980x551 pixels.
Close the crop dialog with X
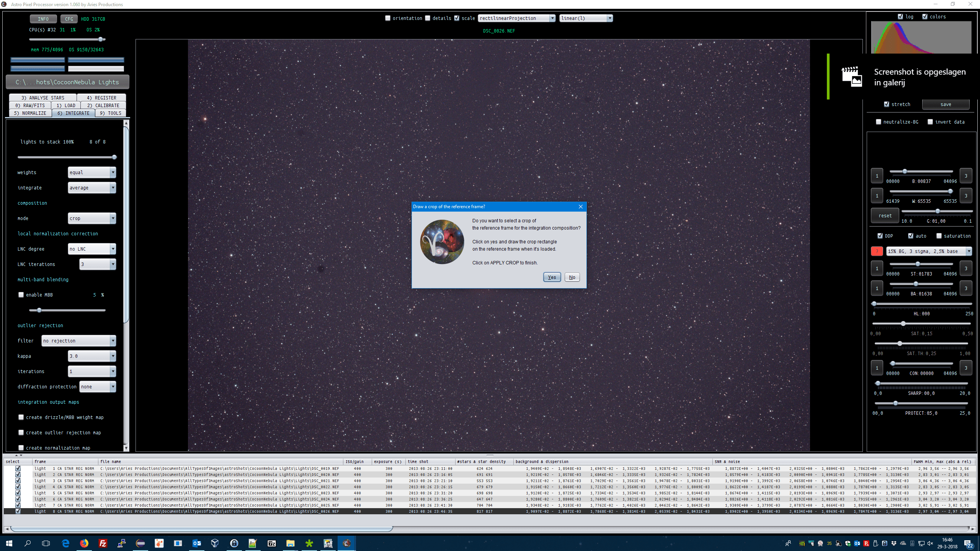(x=580, y=207)
